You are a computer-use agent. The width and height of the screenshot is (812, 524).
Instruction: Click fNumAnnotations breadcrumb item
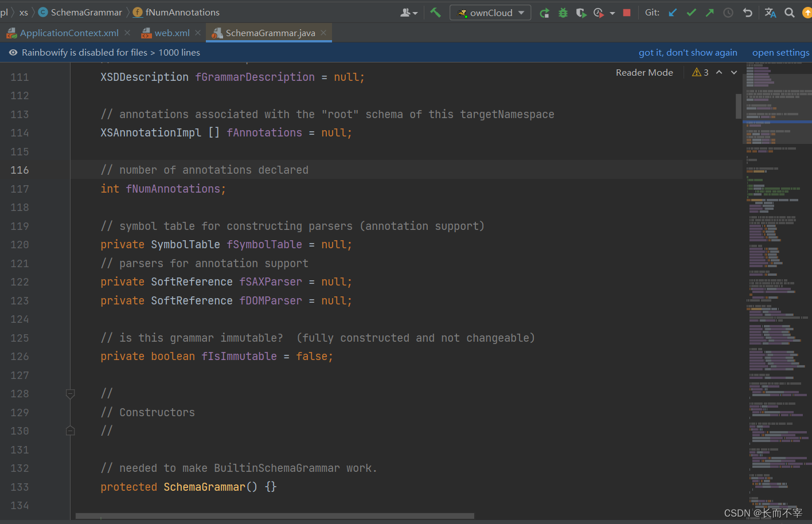pos(176,13)
